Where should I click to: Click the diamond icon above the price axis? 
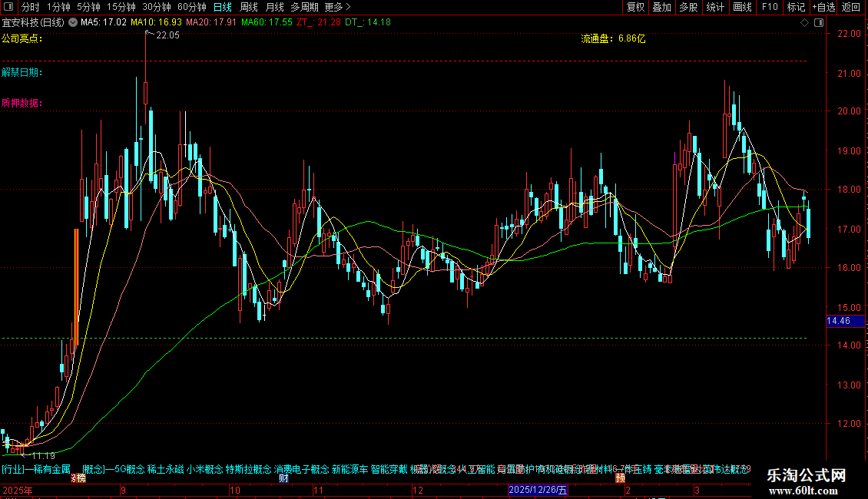[x=804, y=22]
